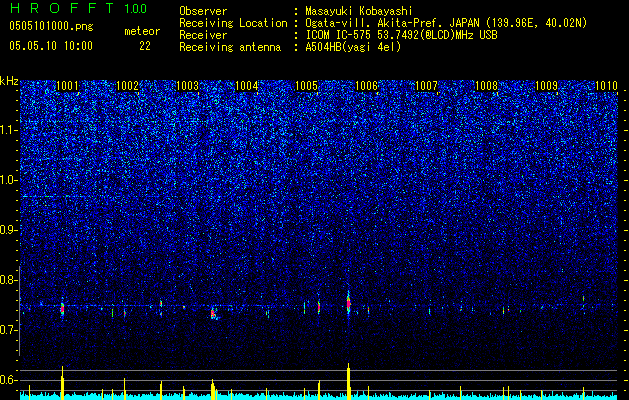The image size is (629, 400).
Task: Click the 1.1 kHz axis label
Action: click(x=8, y=130)
